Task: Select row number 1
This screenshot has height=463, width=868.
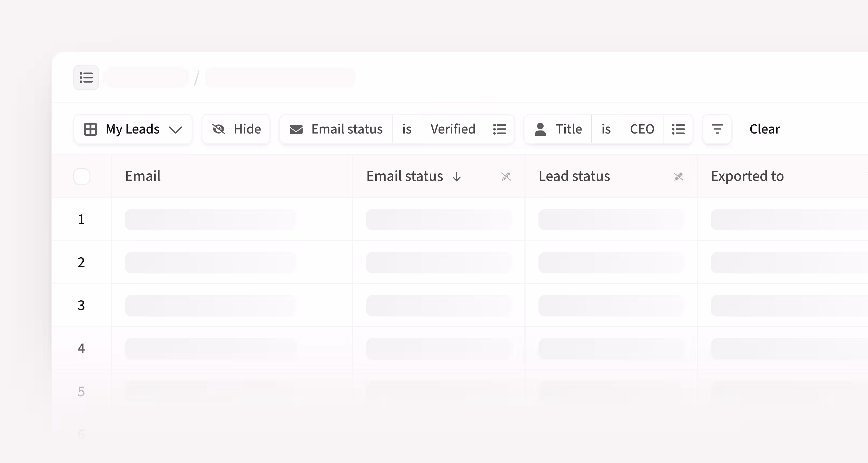Action: tap(81, 219)
